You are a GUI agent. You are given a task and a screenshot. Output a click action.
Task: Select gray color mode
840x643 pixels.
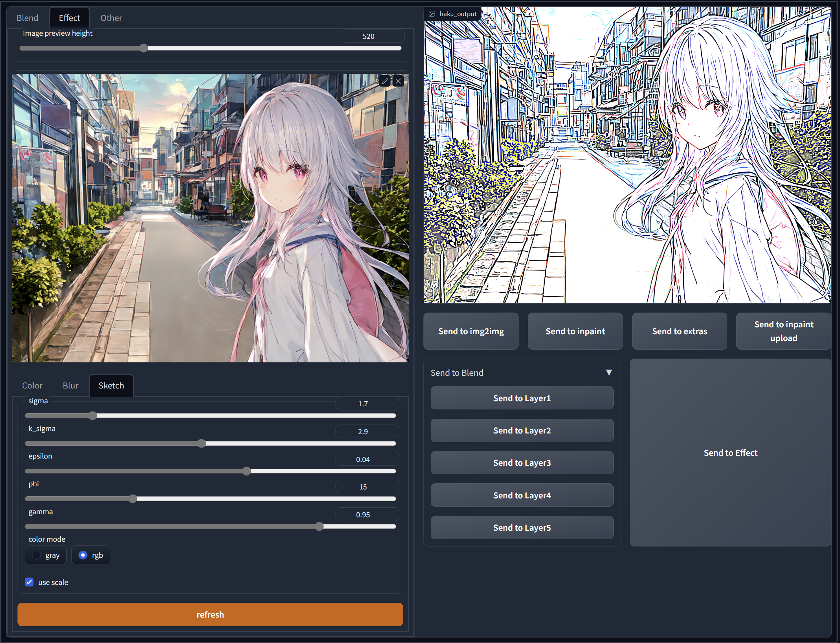[46, 555]
